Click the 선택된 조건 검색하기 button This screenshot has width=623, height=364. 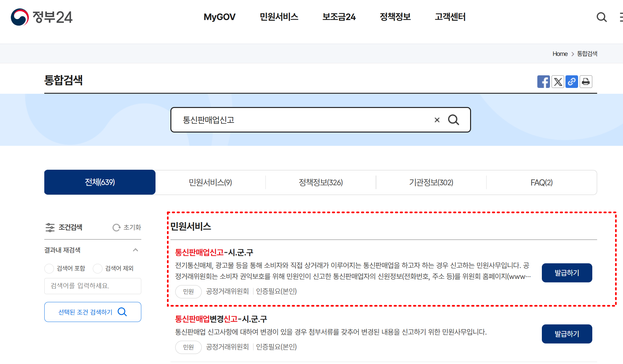92,312
